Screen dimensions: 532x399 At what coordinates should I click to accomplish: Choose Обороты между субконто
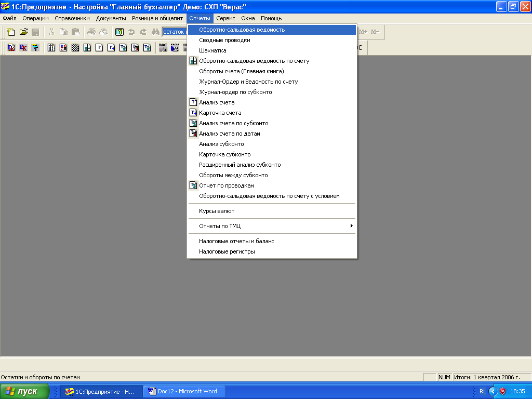[272, 176]
